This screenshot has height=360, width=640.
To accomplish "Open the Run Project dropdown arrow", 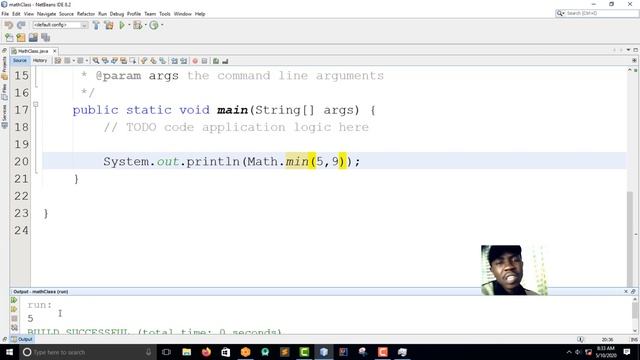I will tap(129, 25).
